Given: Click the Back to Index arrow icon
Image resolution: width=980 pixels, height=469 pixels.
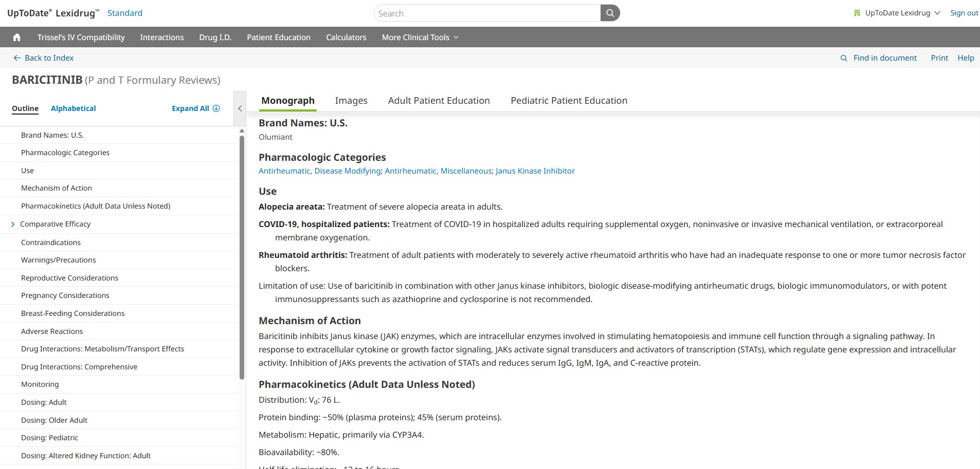Looking at the screenshot, I should 17,58.
